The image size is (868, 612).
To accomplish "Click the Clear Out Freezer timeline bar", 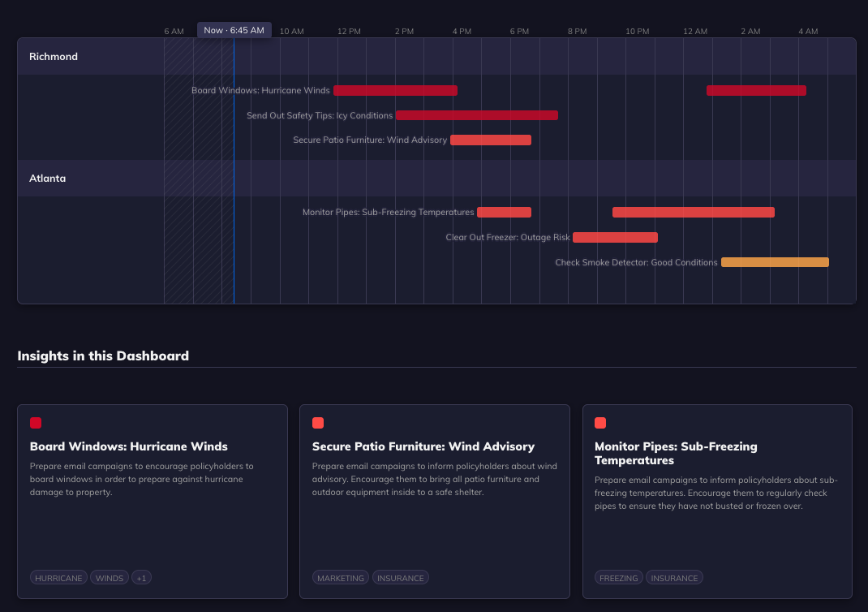I will [615, 238].
